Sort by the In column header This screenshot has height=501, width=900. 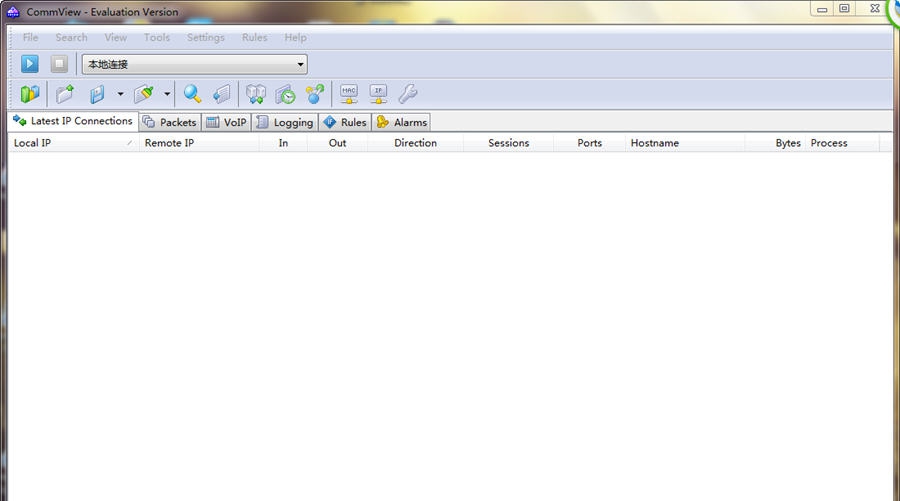pyautogui.click(x=283, y=143)
